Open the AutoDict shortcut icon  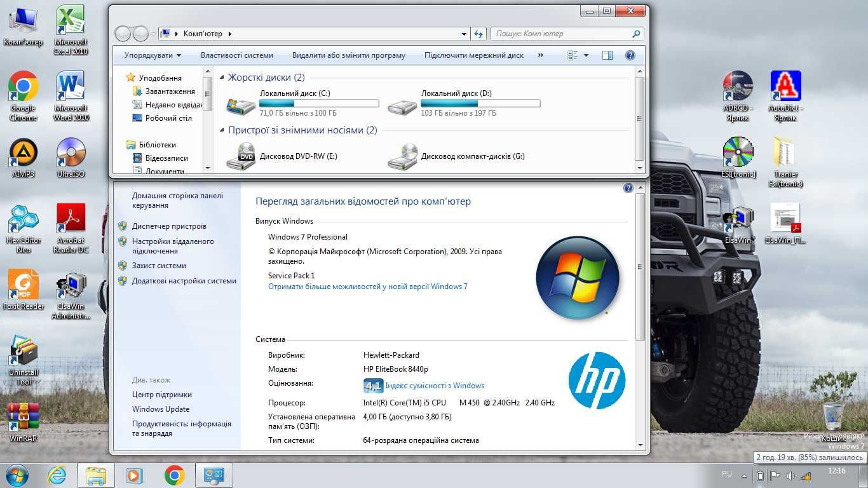[786, 96]
